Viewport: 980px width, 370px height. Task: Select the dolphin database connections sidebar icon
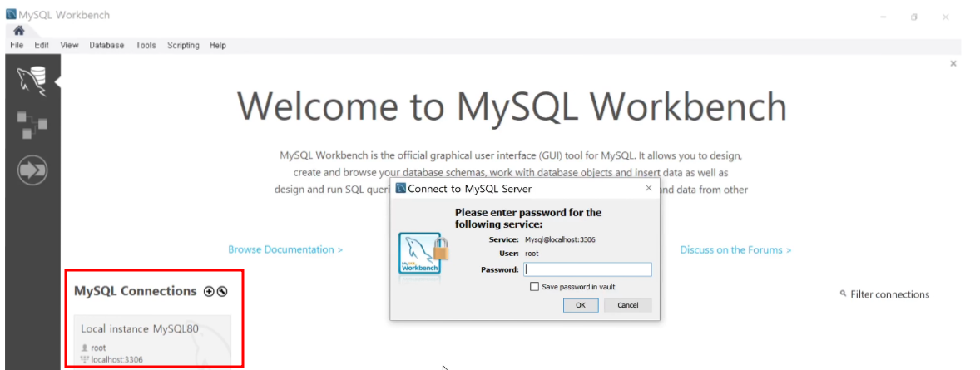point(32,81)
